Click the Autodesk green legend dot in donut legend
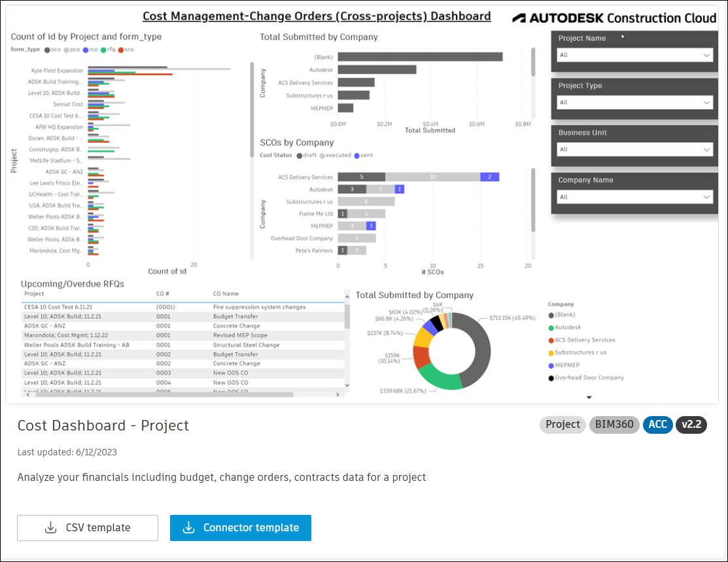The width and height of the screenshot is (728, 562). (x=551, y=328)
